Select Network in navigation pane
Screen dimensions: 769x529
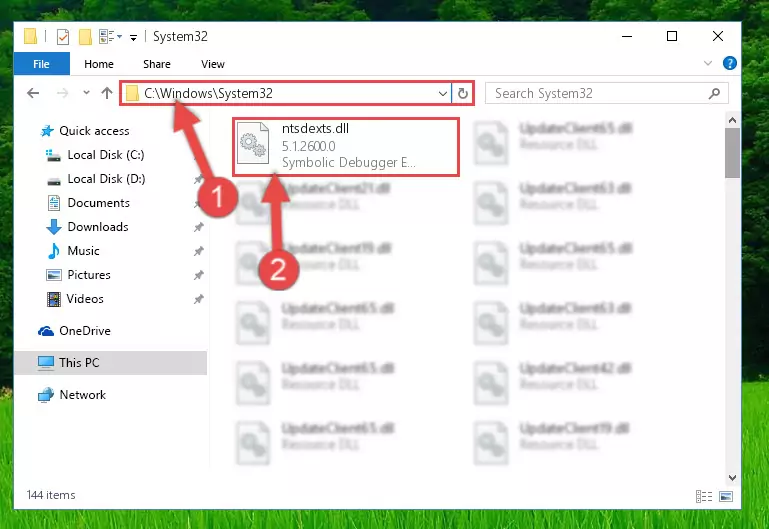pyautogui.click(x=82, y=395)
